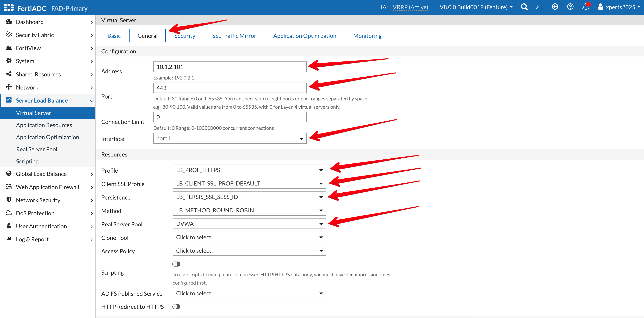The image size is (644, 318).
Task: Click the search magnifier icon in header
Action: [x=524, y=7]
